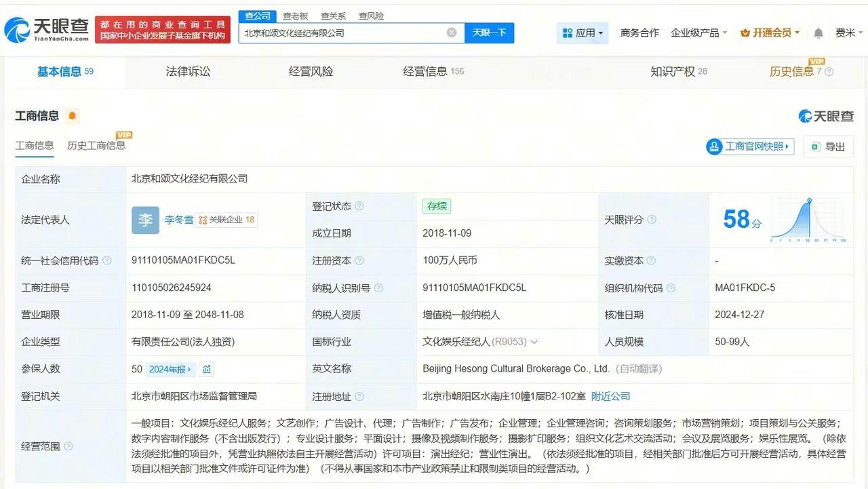Click the help icon next to 实缴资本

(651, 260)
